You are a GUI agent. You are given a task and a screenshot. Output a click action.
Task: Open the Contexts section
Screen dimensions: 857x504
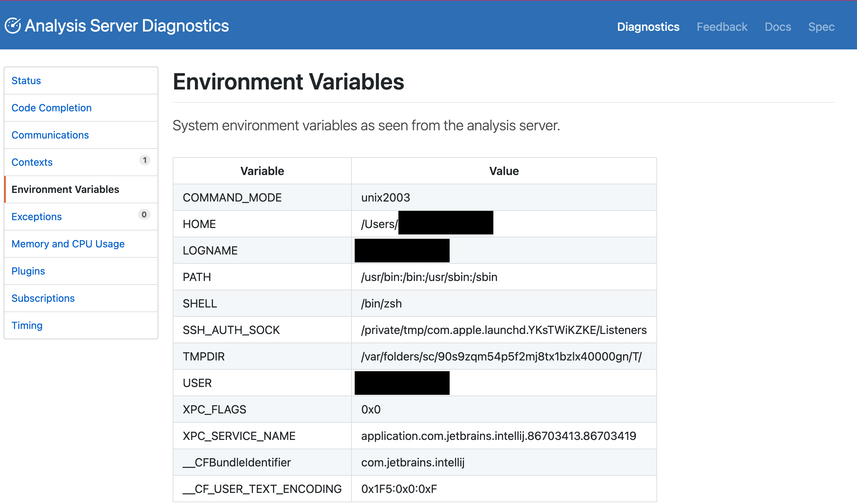point(32,162)
